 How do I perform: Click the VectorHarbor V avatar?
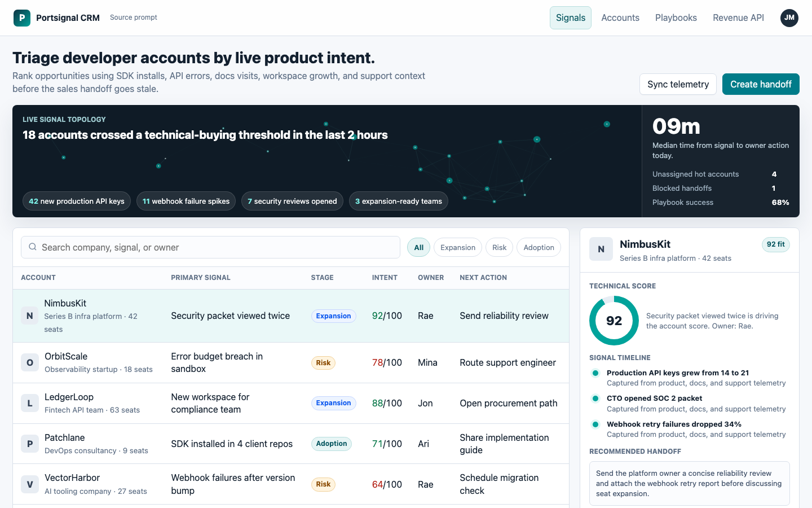[30, 484]
